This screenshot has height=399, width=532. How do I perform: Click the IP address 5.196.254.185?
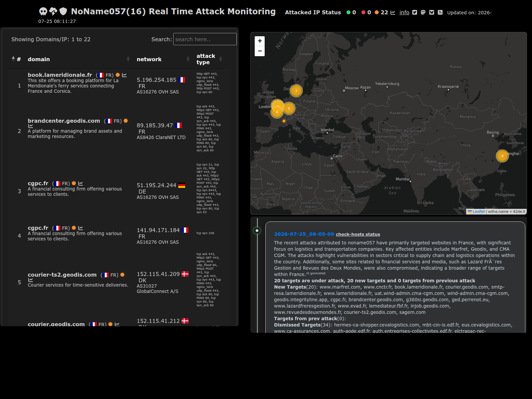[x=157, y=80]
